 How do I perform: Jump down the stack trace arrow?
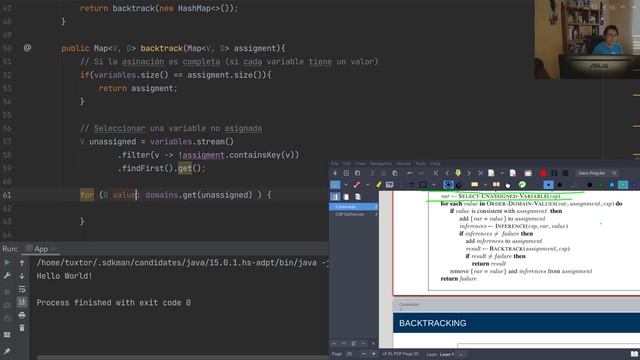[x=22, y=276]
